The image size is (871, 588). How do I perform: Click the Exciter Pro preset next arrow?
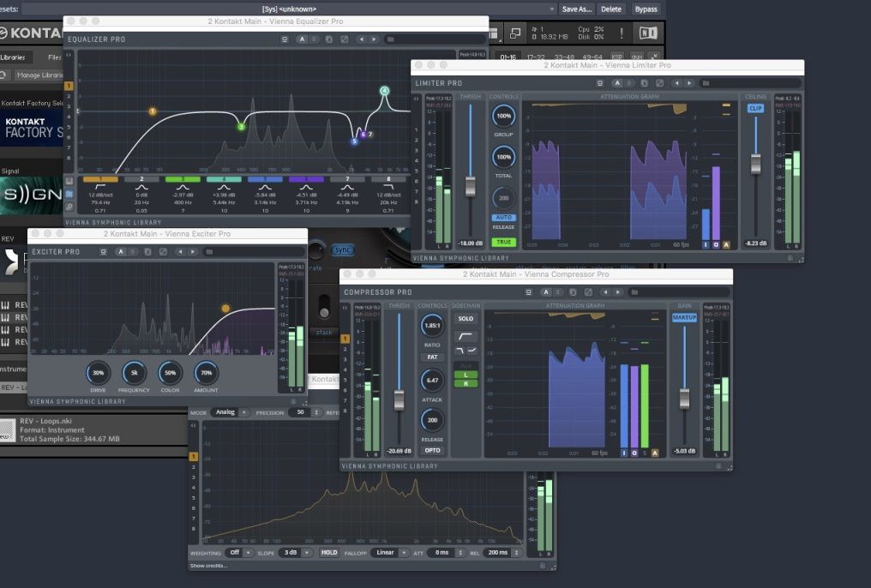click(x=193, y=251)
